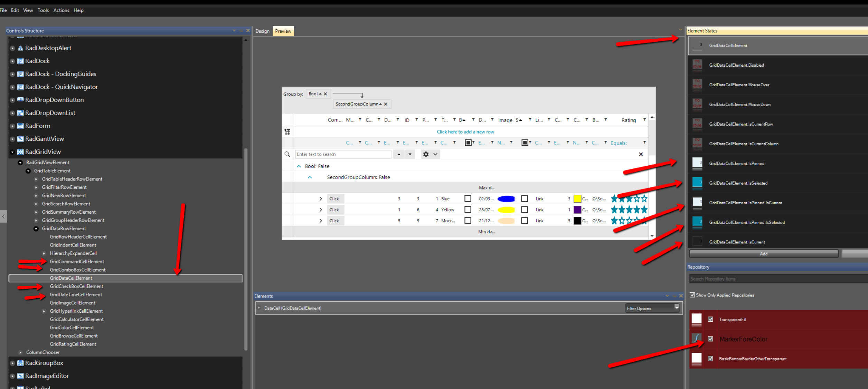The width and height of the screenshot is (868, 389).
Task: Close the search row with X
Action: coord(641,154)
